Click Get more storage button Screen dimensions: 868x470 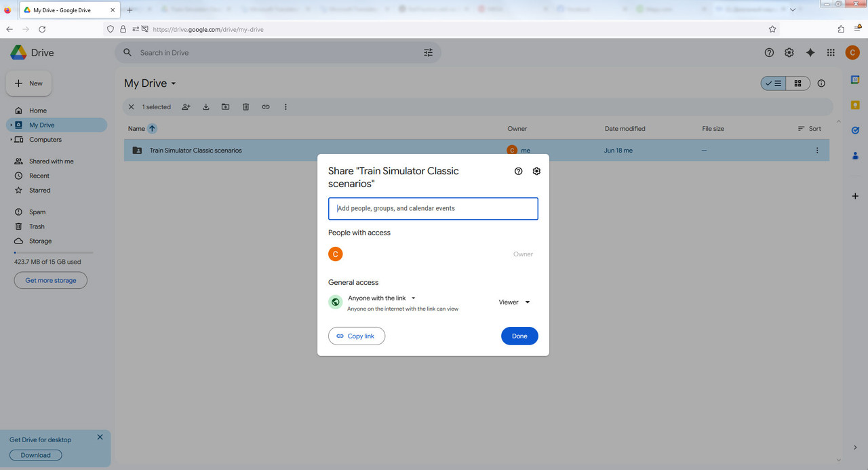51,280
